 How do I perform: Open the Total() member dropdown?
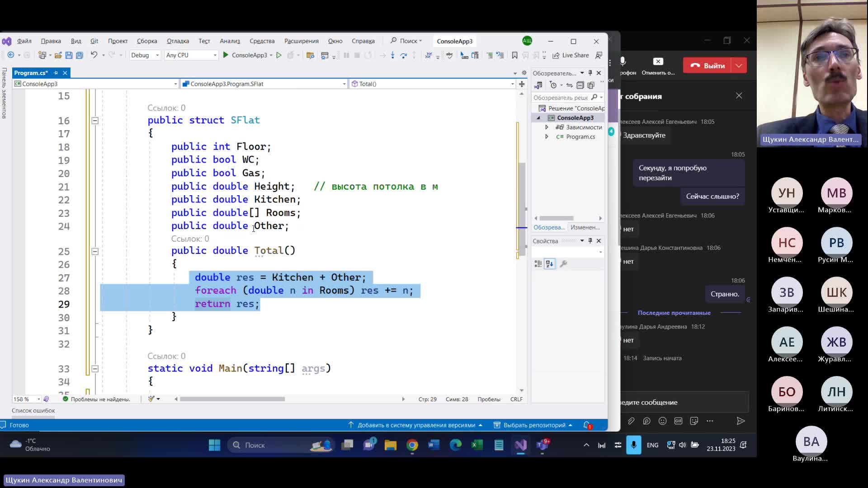point(433,84)
